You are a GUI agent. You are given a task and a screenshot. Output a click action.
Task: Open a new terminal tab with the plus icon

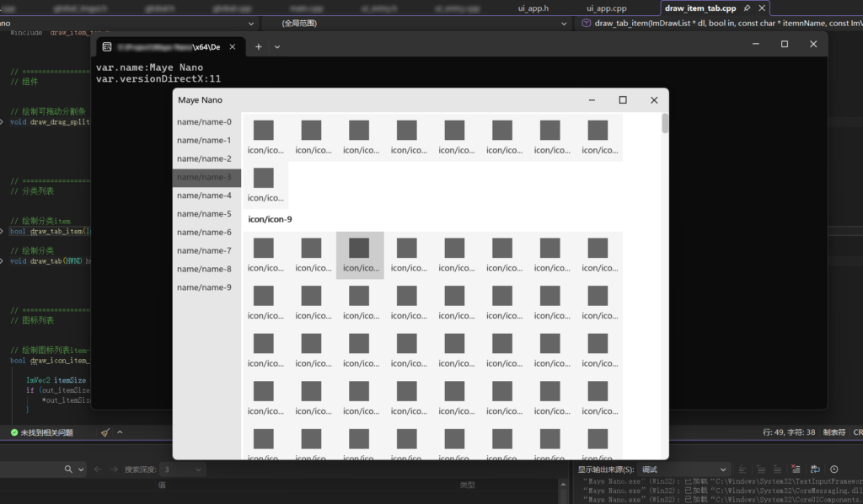coord(259,46)
